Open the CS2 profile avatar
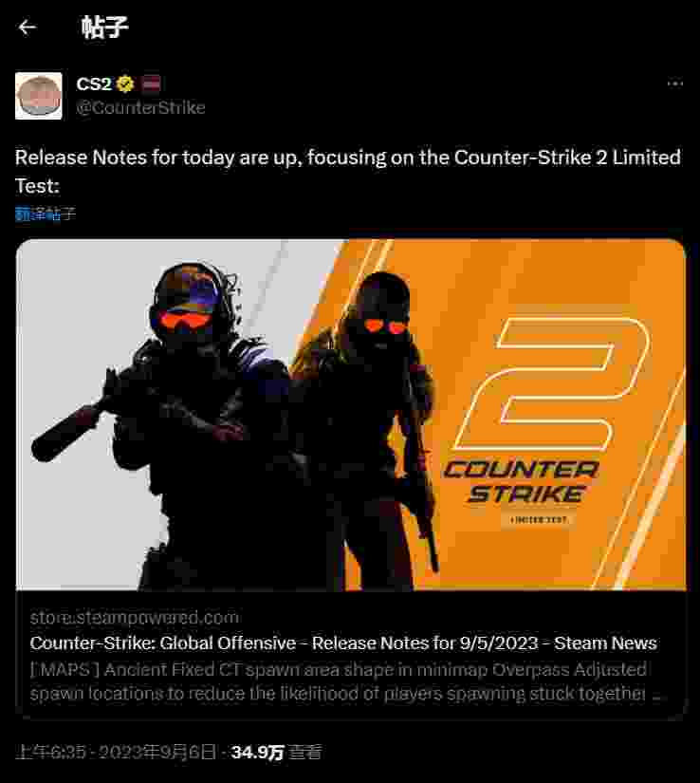The width and height of the screenshot is (700, 783). (x=39, y=96)
